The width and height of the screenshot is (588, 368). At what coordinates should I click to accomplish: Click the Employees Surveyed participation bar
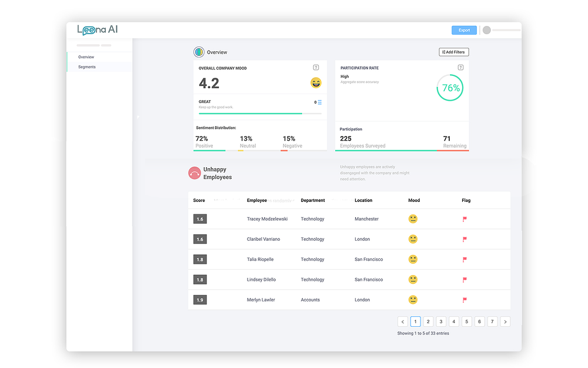coord(386,151)
